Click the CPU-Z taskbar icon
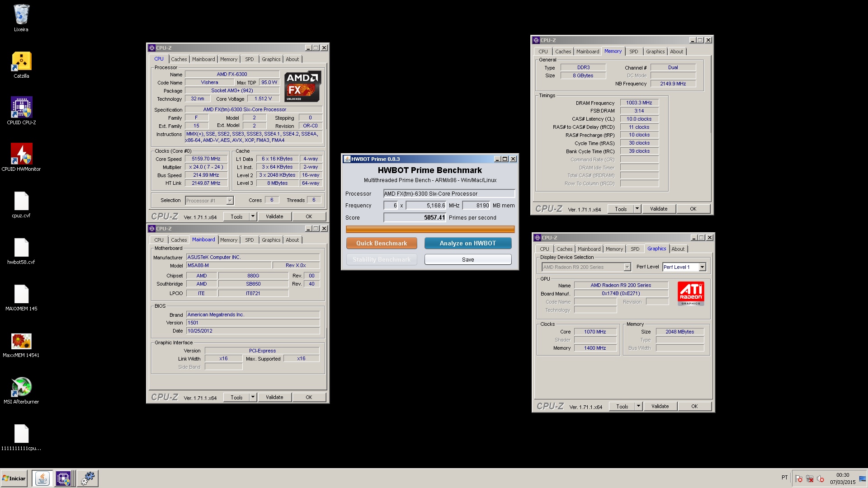868x488 pixels. coord(63,478)
